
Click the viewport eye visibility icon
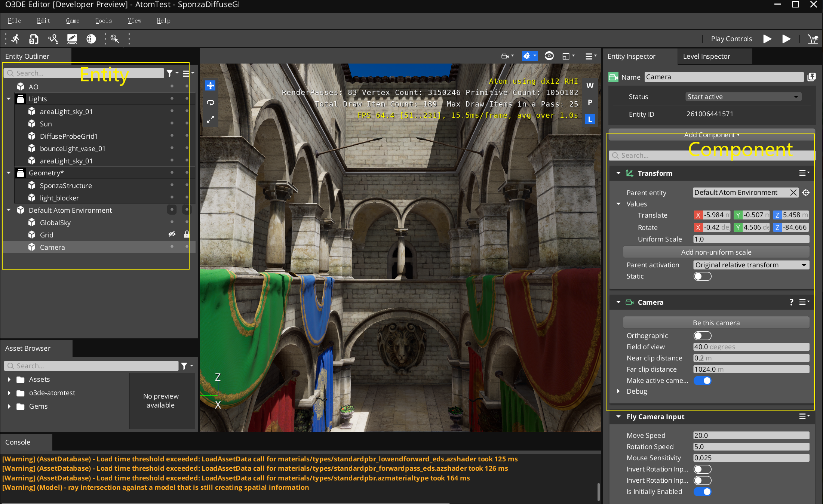pyautogui.click(x=549, y=56)
